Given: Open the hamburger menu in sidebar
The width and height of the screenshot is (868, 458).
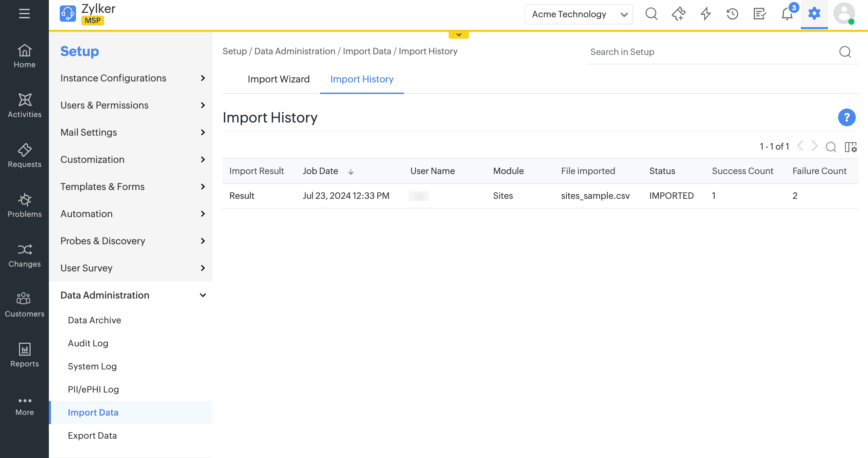Looking at the screenshot, I should tap(24, 14).
